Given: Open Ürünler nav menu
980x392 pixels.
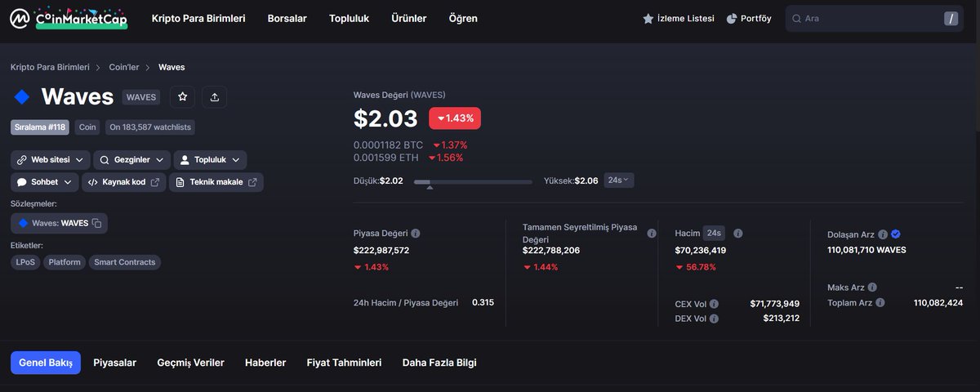Looking at the screenshot, I should tap(409, 18).
